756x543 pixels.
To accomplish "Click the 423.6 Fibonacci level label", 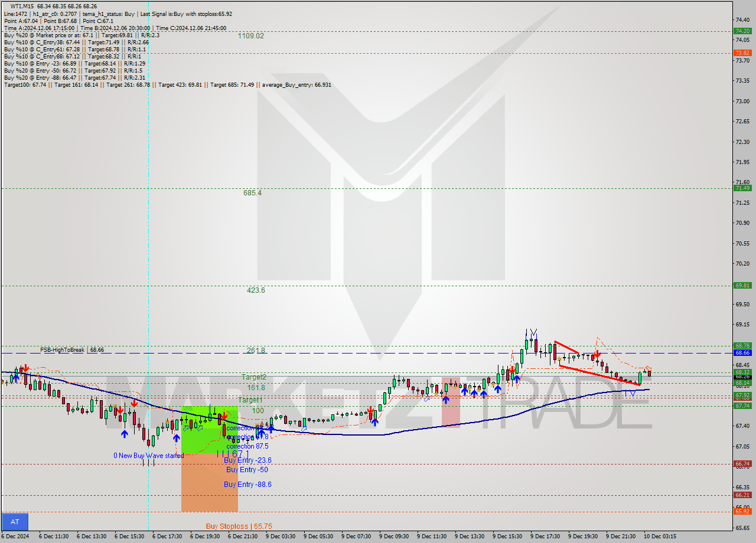I will coord(256,290).
